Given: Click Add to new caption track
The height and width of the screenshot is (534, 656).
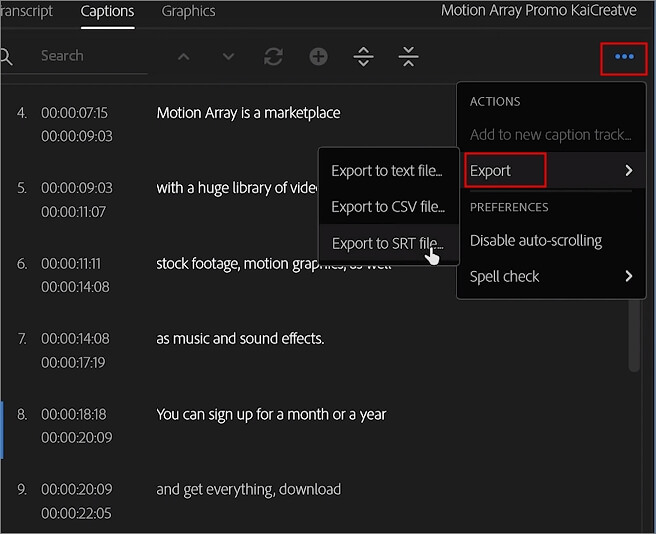Looking at the screenshot, I should [x=551, y=135].
